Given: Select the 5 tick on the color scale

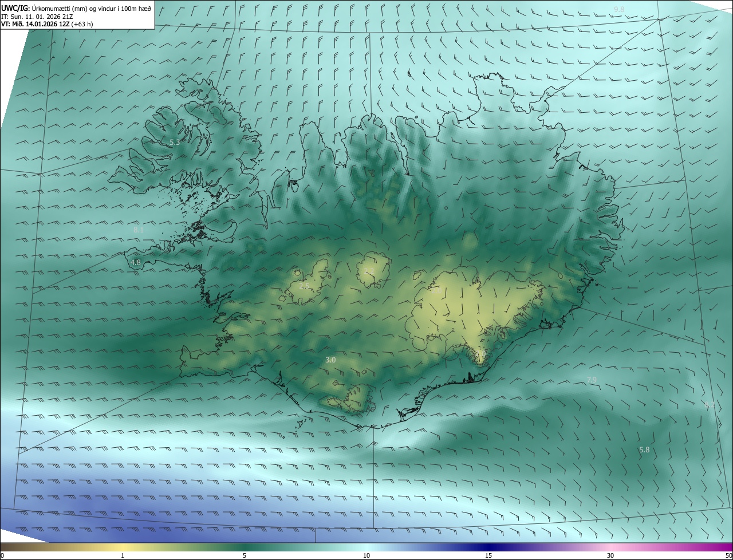Looking at the screenshot, I should [245, 555].
